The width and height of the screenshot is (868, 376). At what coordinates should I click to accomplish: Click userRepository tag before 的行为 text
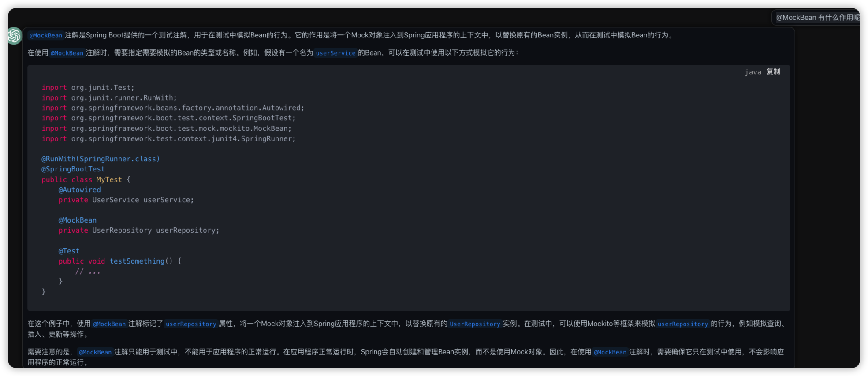[682, 324]
